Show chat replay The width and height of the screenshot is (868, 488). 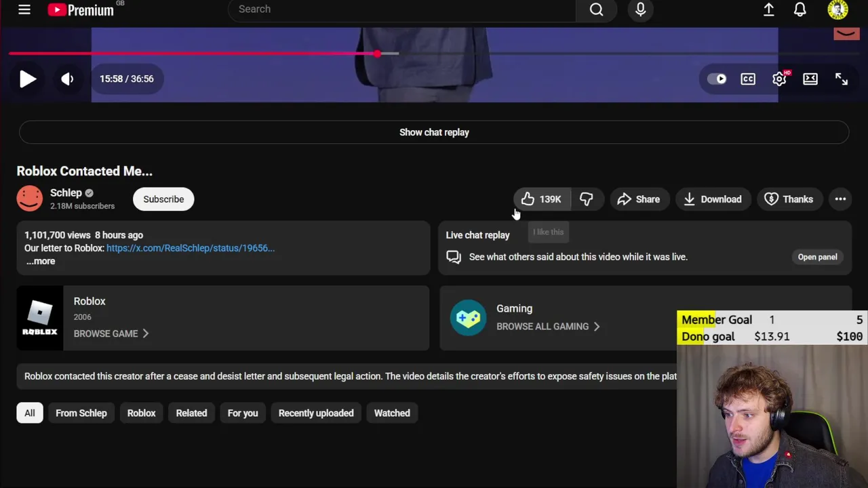(434, 132)
